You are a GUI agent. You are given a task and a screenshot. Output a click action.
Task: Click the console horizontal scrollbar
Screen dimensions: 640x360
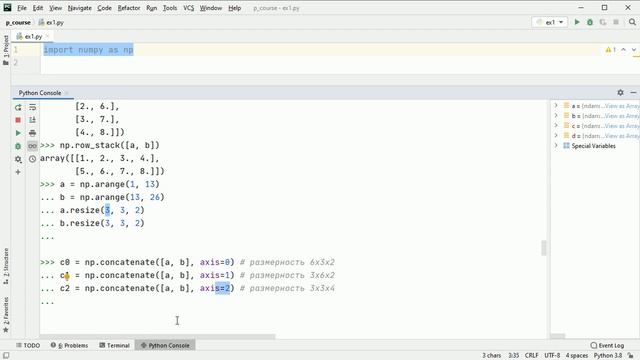(158, 337)
